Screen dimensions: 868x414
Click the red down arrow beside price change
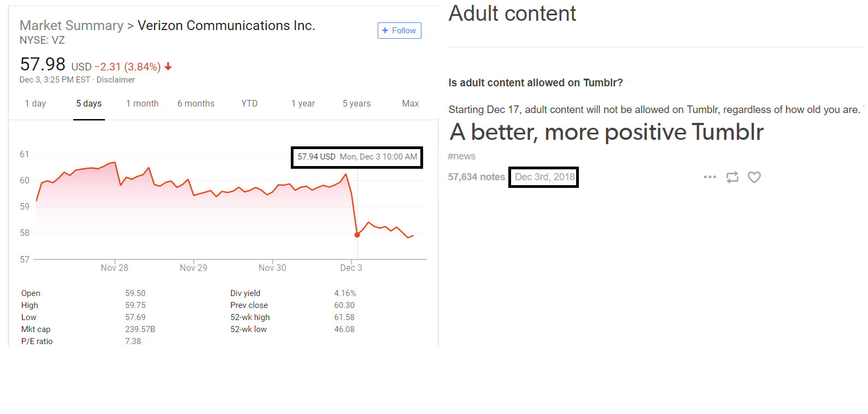pos(168,67)
